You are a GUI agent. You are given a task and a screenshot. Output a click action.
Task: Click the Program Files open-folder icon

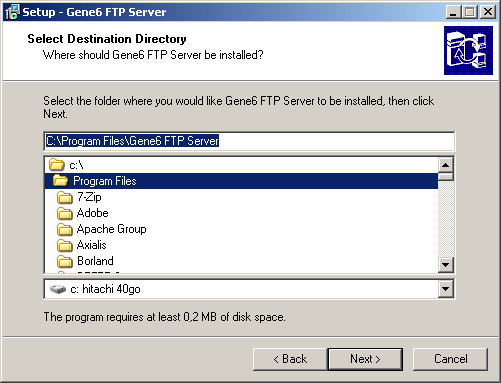coord(60,181)
